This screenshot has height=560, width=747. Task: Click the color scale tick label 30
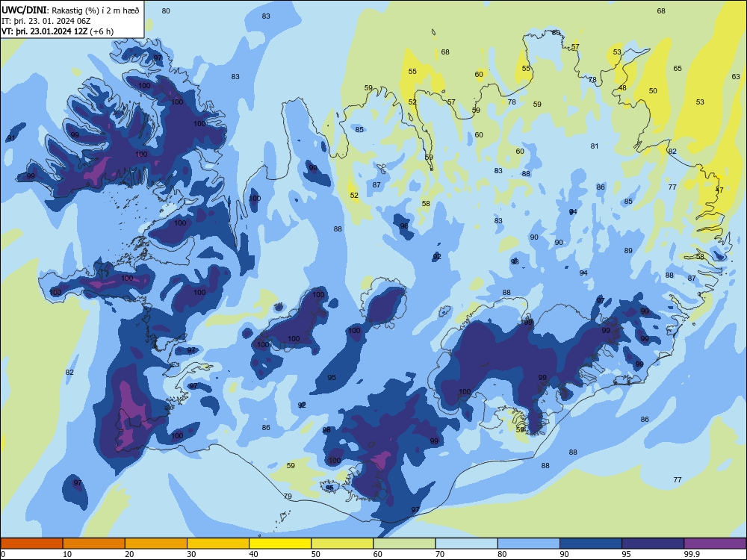[191, 554]
